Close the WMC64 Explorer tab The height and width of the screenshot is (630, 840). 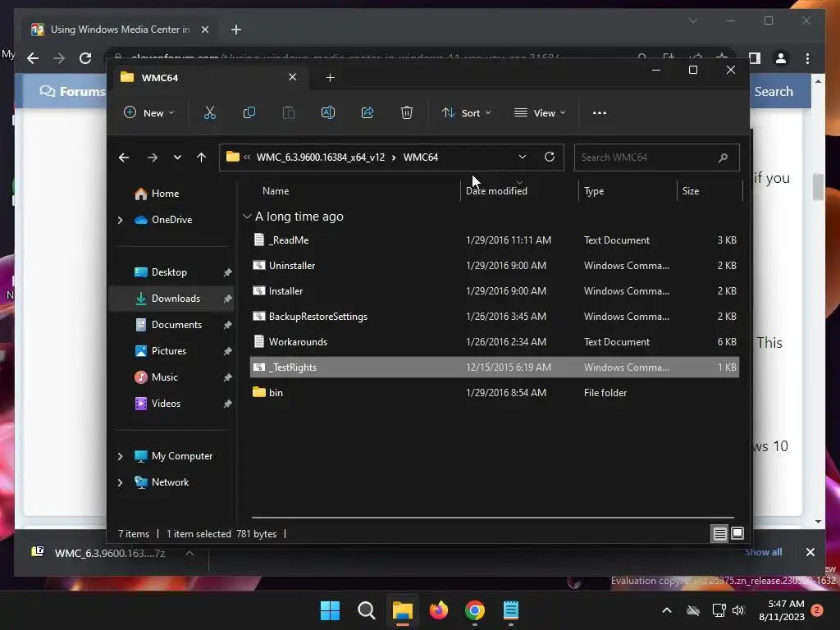[293, 77]
